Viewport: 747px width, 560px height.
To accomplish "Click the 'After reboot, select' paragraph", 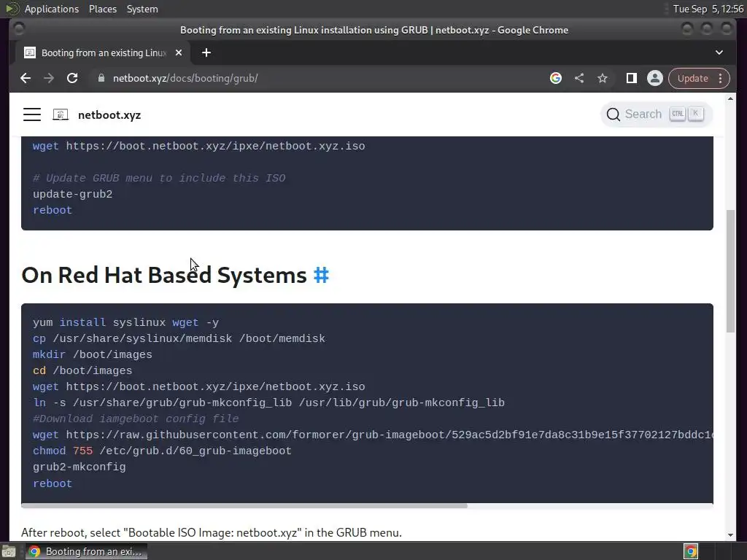I will point(212,532).
